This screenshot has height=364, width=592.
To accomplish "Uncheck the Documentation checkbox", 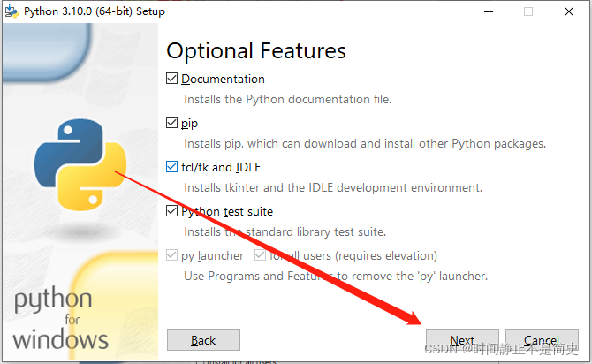I will 171,79.
